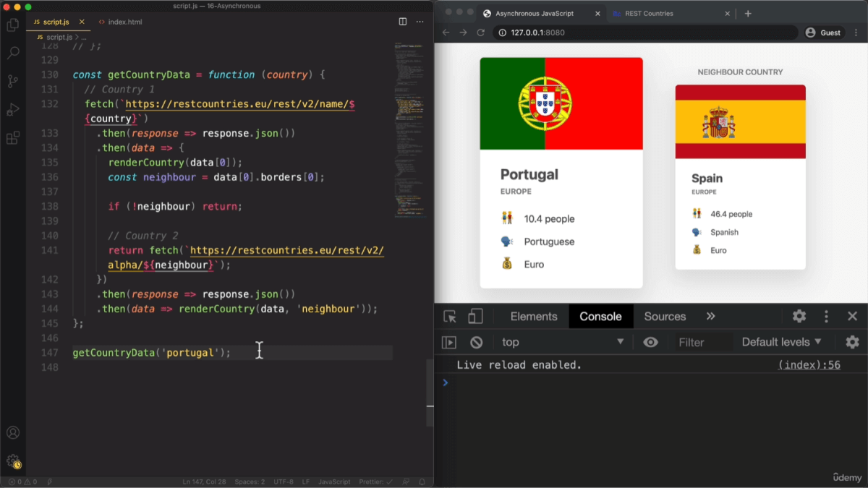Open the 'Default levels' dropdown
Viewport: 868px width, 488px height.
point(781,341)
